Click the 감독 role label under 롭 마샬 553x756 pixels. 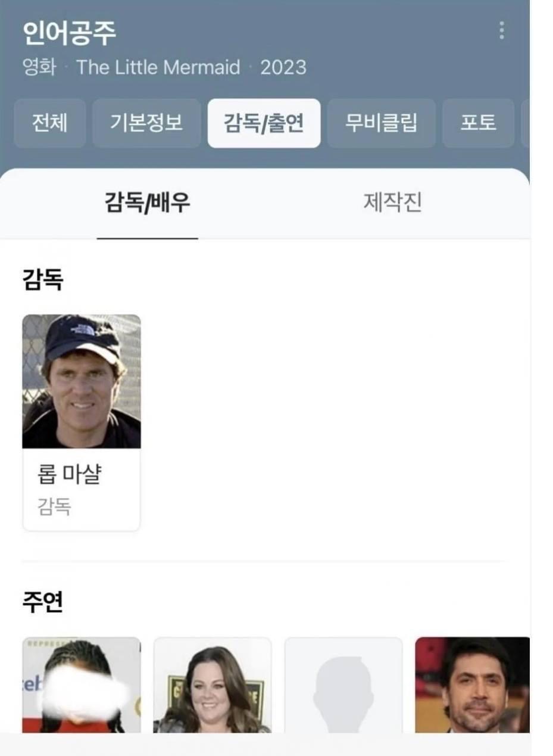(54, 507)
